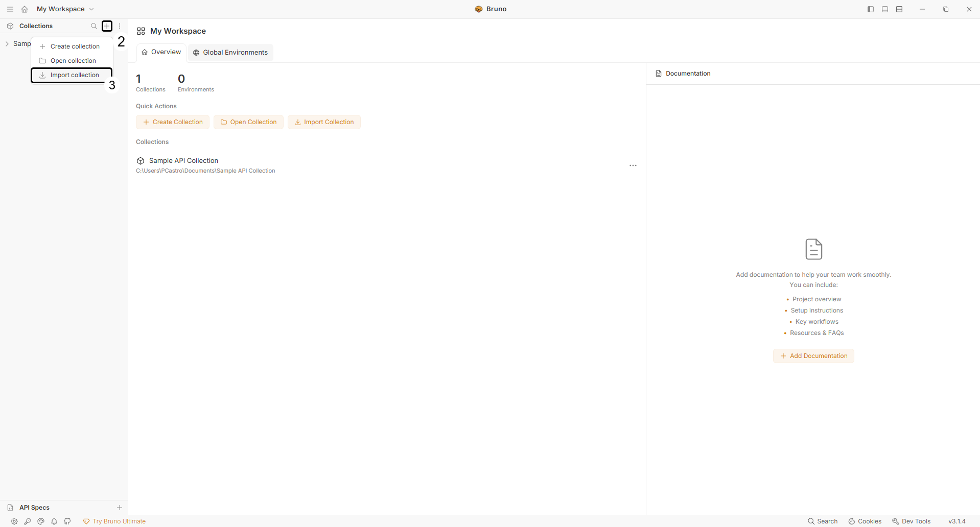Switch to the Global Environments tab
This screenshot has height=527, width=980.
[x=230, y=53]
